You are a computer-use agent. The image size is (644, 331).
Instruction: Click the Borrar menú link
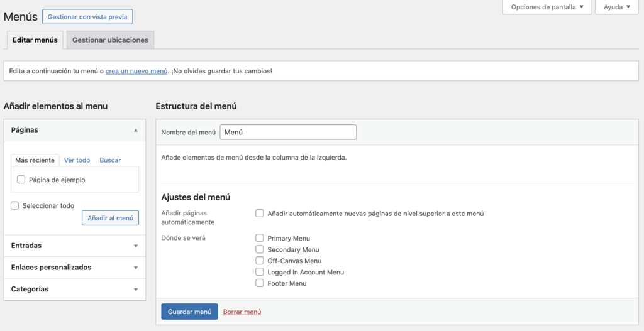[242, 312]
